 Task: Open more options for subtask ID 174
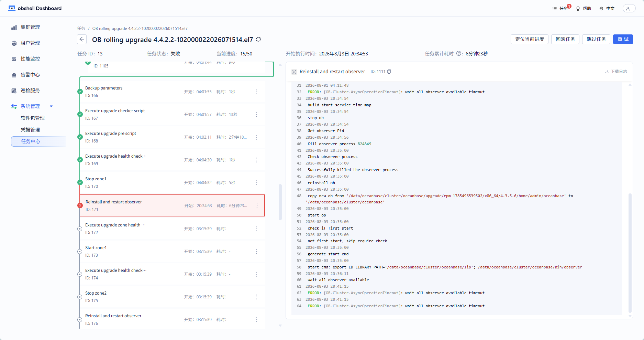[x=257, y=274]
